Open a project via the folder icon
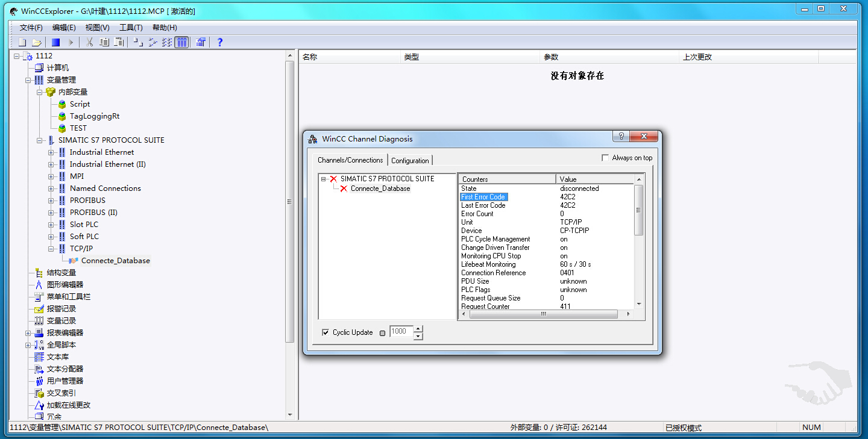Screen dimensions: 868x439 coord(37,42)
